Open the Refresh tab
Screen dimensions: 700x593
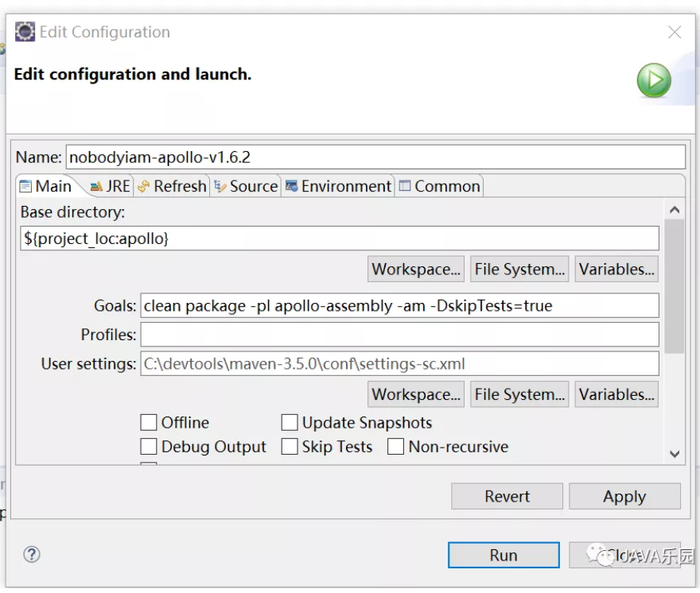click(x=172, y=186)
